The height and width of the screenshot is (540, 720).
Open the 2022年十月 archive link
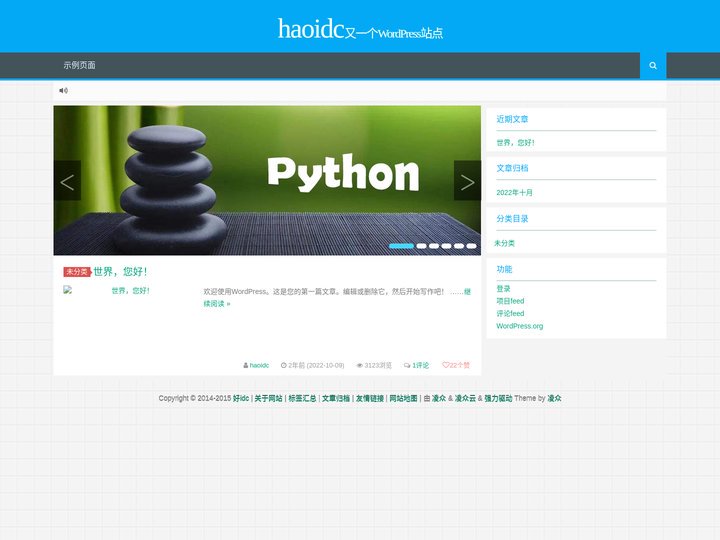[x=514, y=192]
